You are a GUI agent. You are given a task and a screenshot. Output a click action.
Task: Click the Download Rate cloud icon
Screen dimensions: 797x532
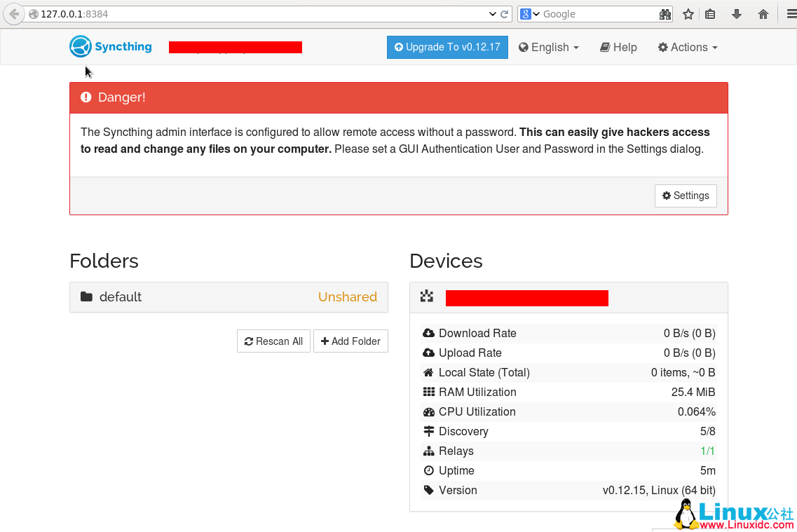coord(428,333)
